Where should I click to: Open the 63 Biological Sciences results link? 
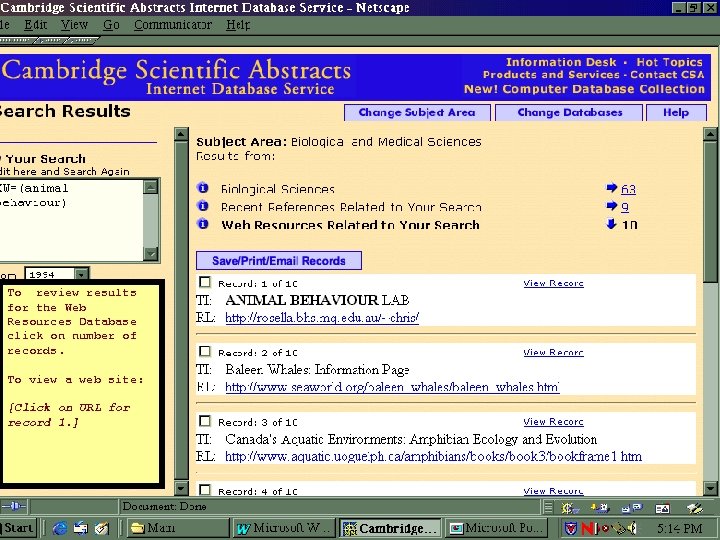click(x=628, y=189)
